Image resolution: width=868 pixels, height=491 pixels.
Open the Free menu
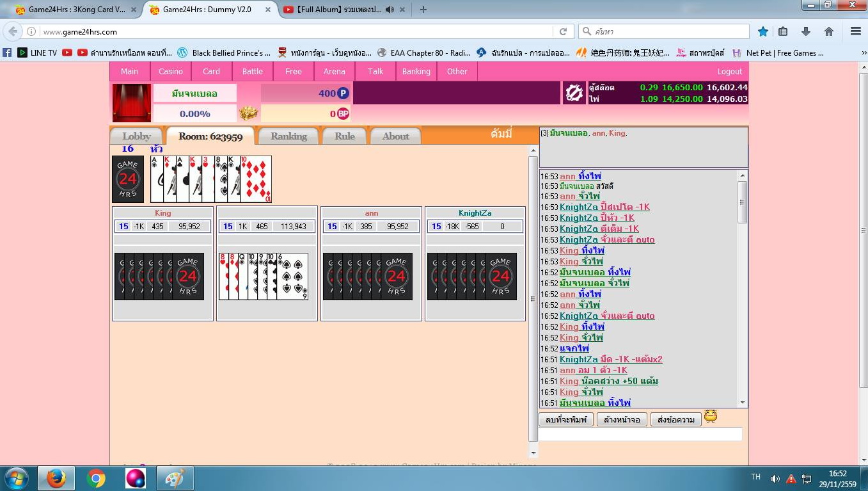click(294, 71)
